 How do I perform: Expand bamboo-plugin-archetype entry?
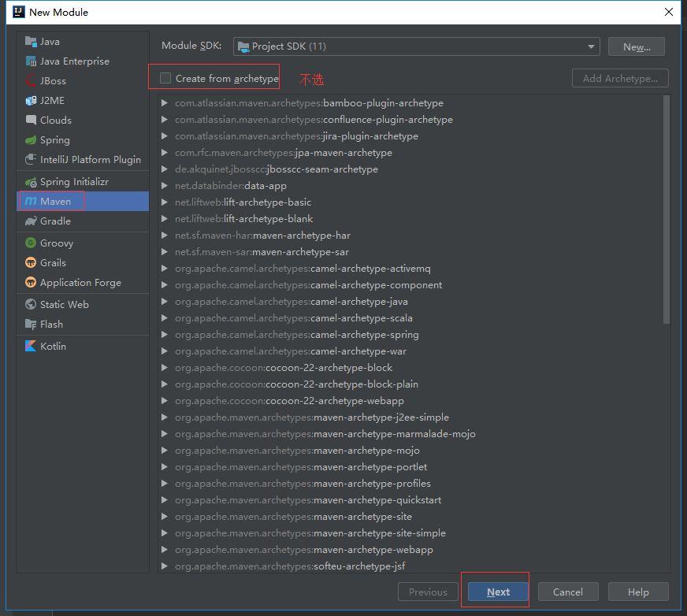[x=165, y=103]
